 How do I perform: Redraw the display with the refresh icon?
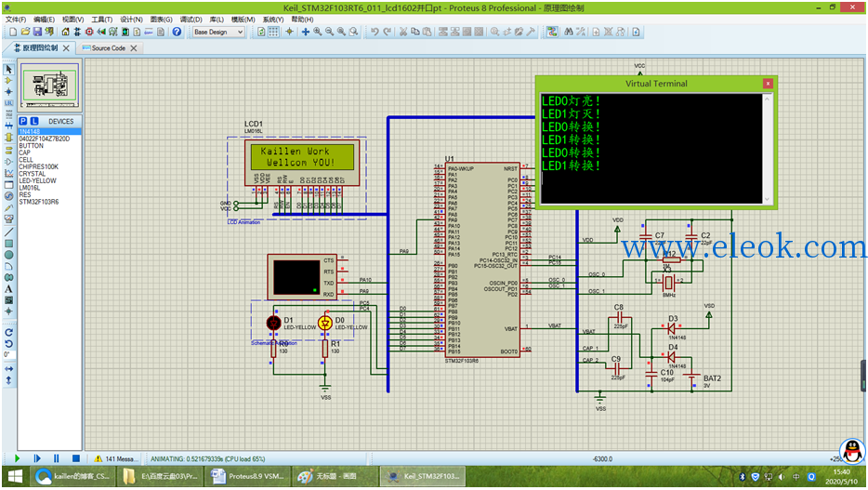[261, 33]
